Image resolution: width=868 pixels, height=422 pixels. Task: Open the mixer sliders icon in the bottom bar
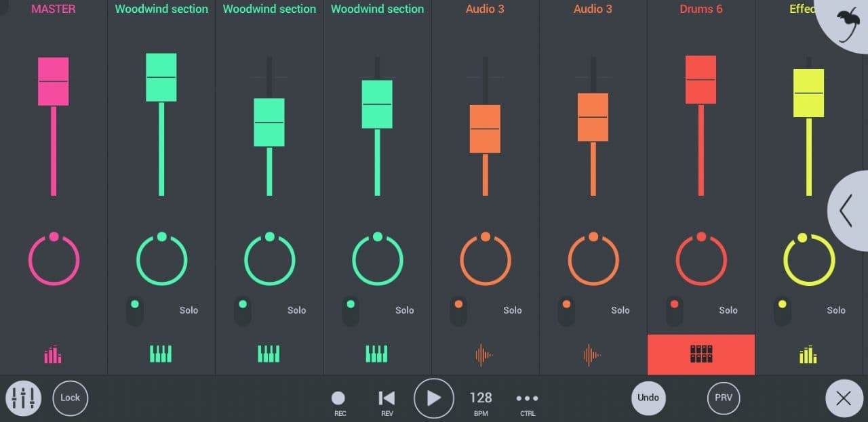(x=24, y=398)
